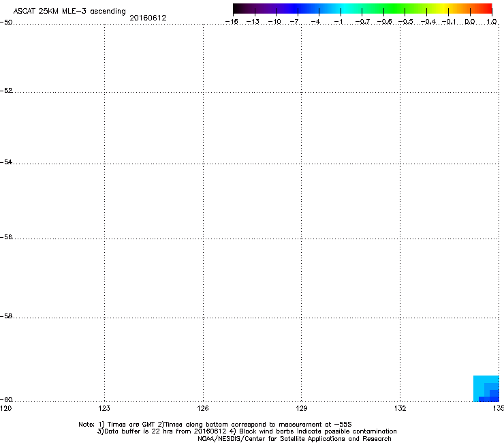The image size is (504, 443).
Task: Select the color scale label -0.6
Action: (x=384, y=22)
